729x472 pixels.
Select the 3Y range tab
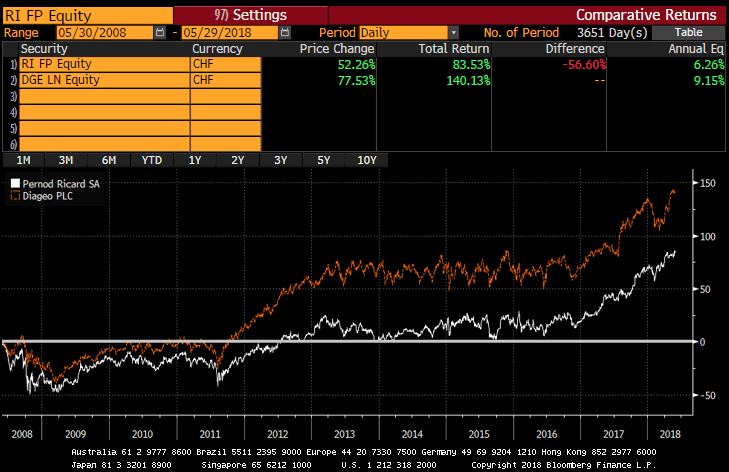point(280,160)
